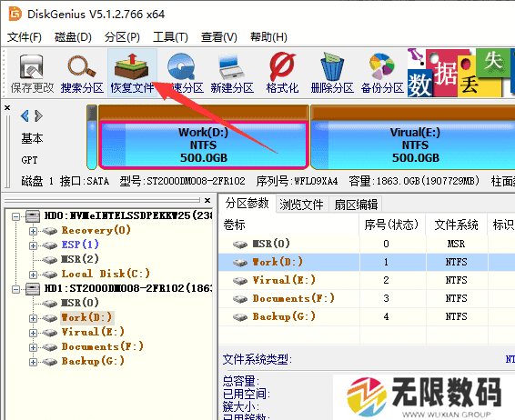The height and width of the screenshot is (420, 515).
Task: Expand the Local Disk(C:) tree node
Action: pyautogui.click(x=33, y=275)
